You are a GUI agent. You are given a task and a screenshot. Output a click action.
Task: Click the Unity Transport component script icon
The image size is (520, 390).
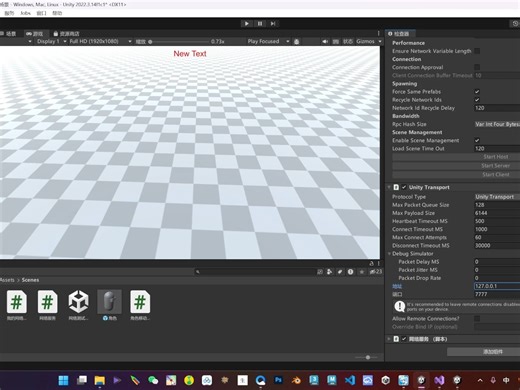coord(396,187)
